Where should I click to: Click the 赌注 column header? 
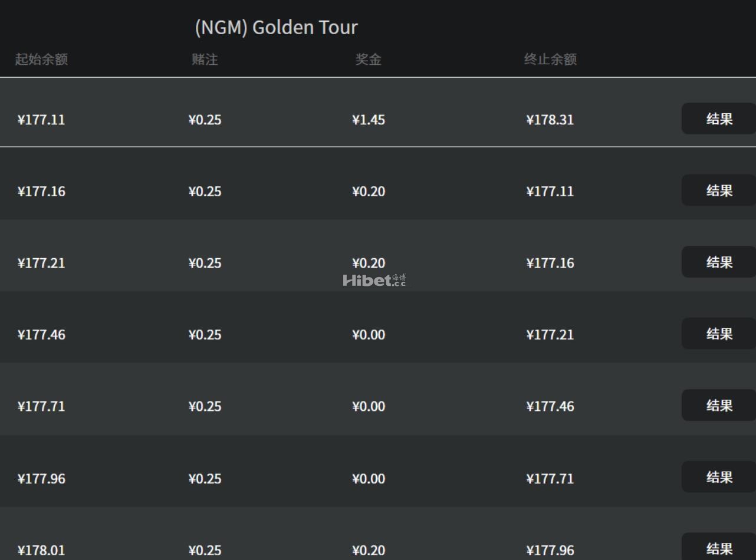[205, 60]
